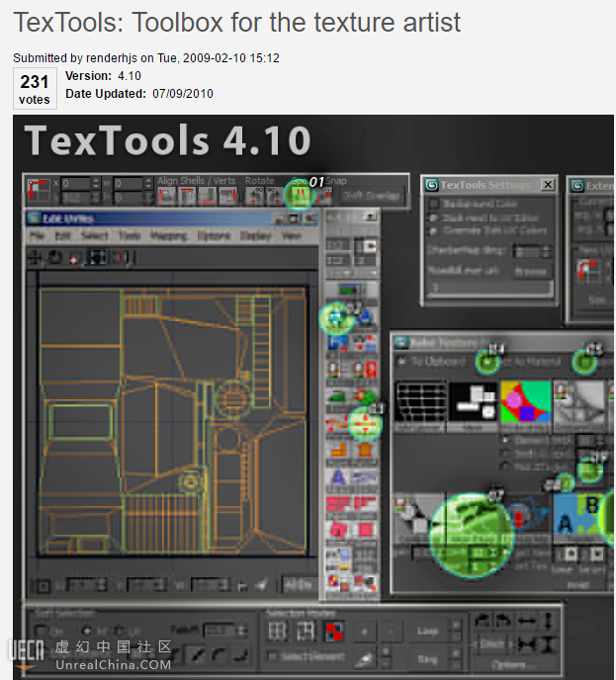The height and width of the screenshot is (680, 616).
Task: Enable Soft Selection On checkbox
Action: click(x=41, y=631)
